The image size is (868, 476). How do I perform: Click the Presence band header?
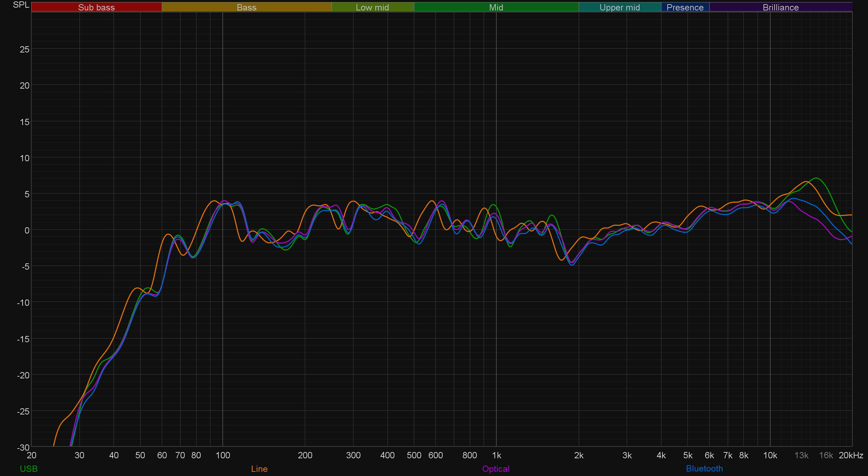[685, 7]
